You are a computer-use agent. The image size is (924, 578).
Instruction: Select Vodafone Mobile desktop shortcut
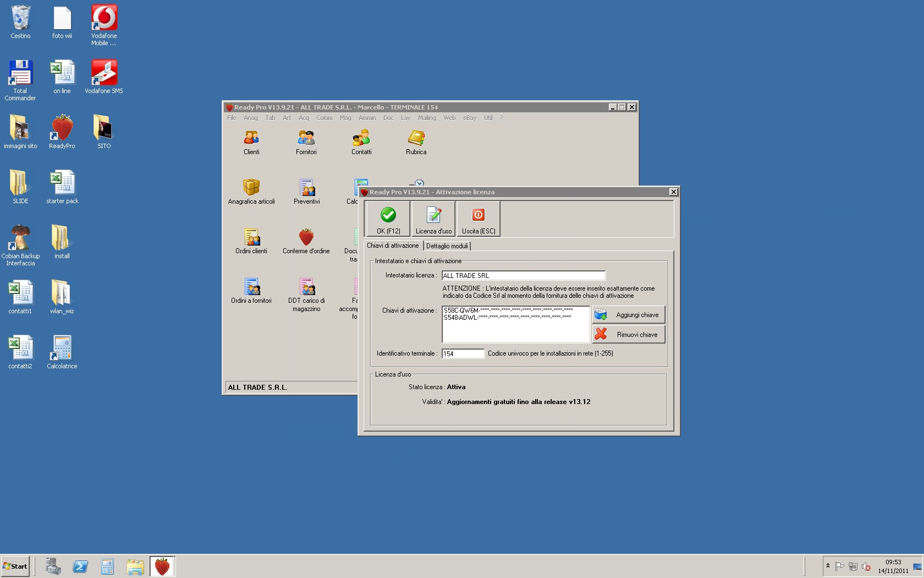click(x=104, y=25)
